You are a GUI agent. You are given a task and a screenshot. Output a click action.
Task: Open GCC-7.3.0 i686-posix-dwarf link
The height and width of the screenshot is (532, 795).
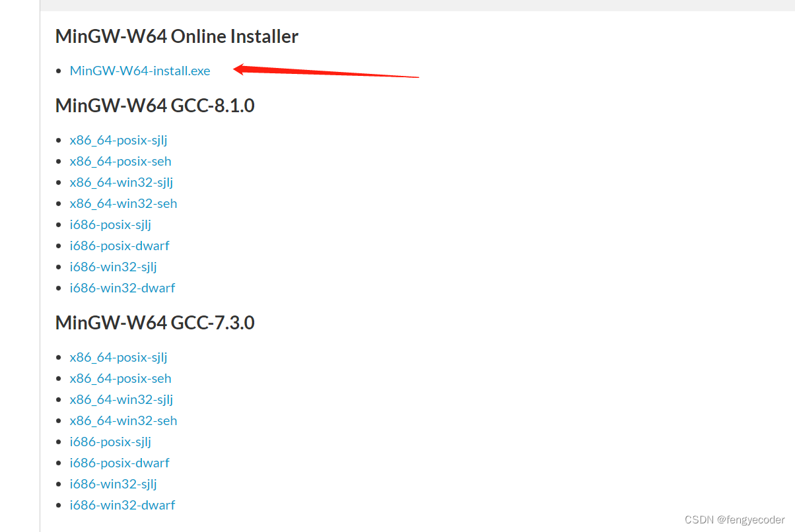click(x=120, y=463)
